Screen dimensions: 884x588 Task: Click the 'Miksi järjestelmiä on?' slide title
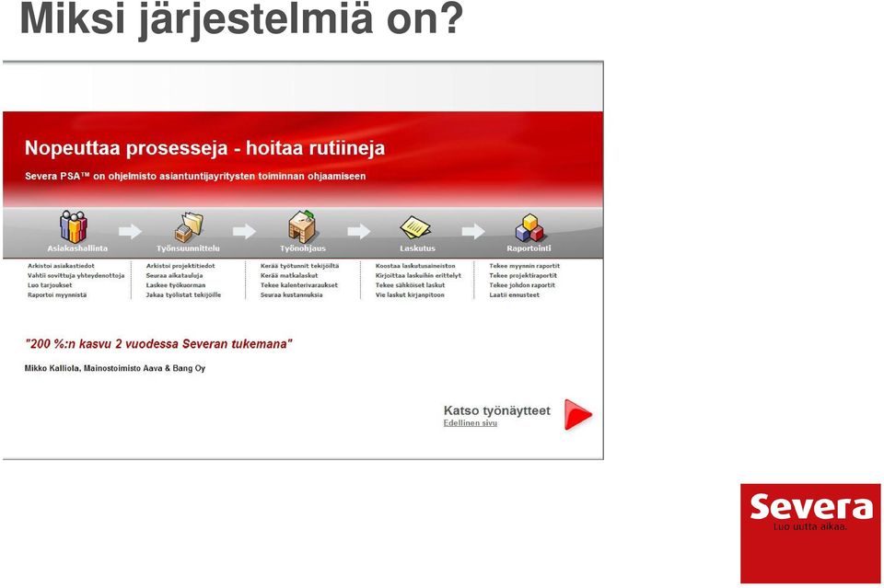241,19
